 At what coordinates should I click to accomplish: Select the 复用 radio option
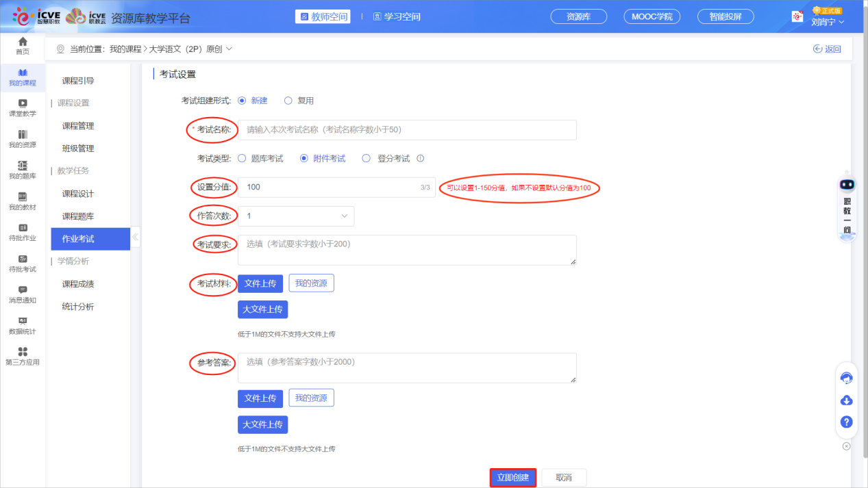pos(288,101)
